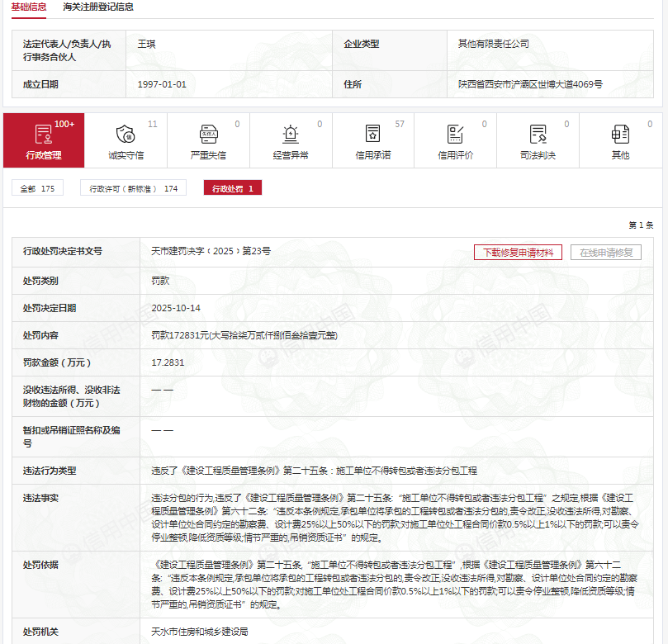Select the 信用承诺 document icon
This screenshot has width=668, height=644.
point(373,134)
